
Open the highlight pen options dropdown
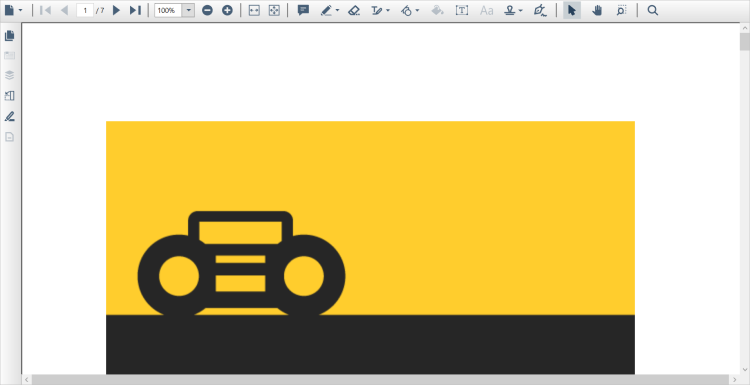337,11
